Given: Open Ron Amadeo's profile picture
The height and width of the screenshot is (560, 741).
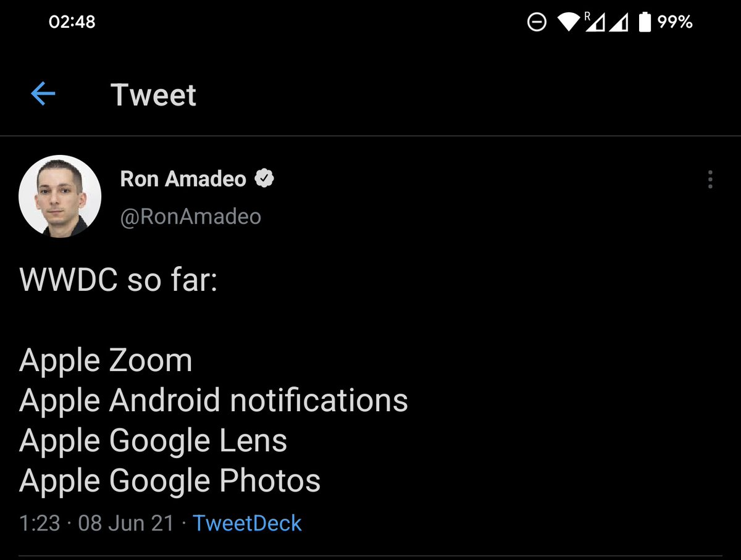Looking at the screenshot, I should click(x=60, y=196).
